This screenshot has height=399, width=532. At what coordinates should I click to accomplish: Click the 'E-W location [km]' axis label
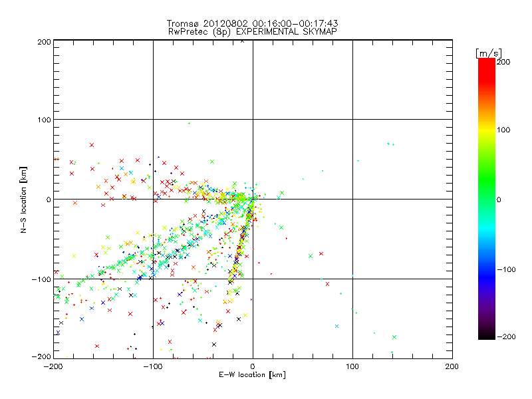click(x=252, y=375)
